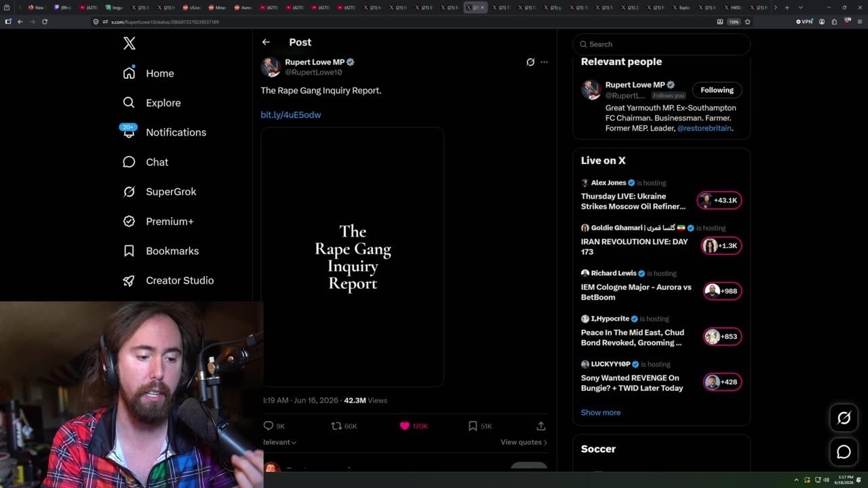This screenshot has height=488, width=868.
Task: Open the list all tabs dropdown
Action: coord(801,7)
